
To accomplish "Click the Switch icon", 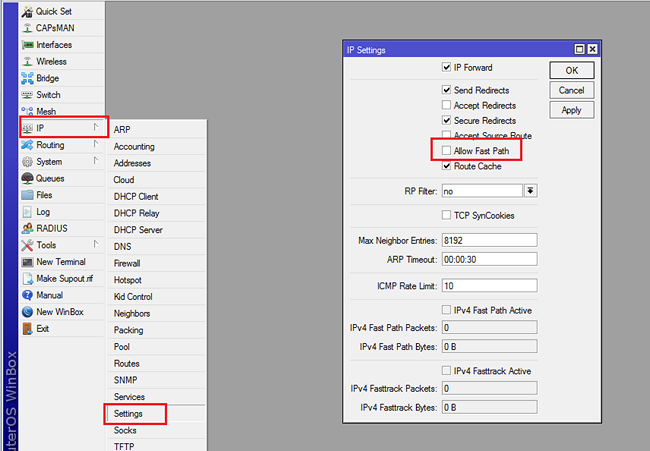I will coord(27,95).
